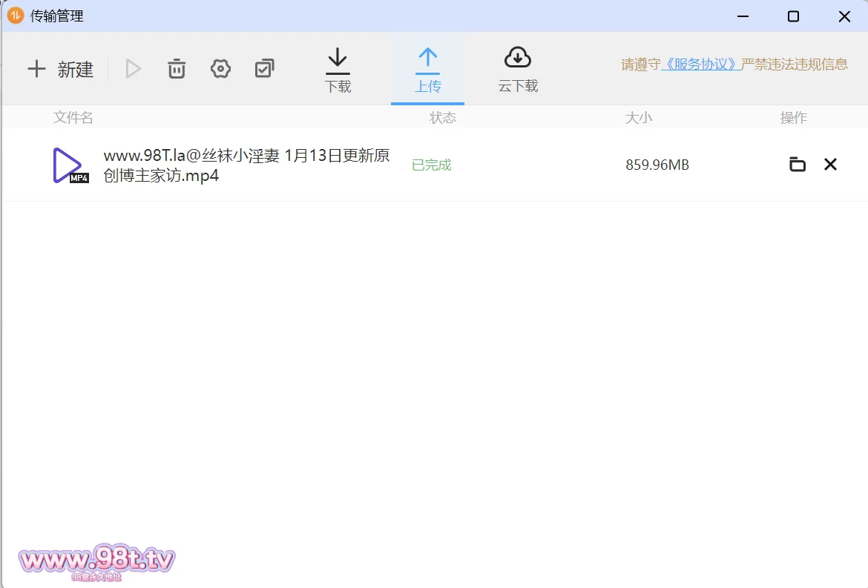Select the uploaded mp4 file name

246,165
